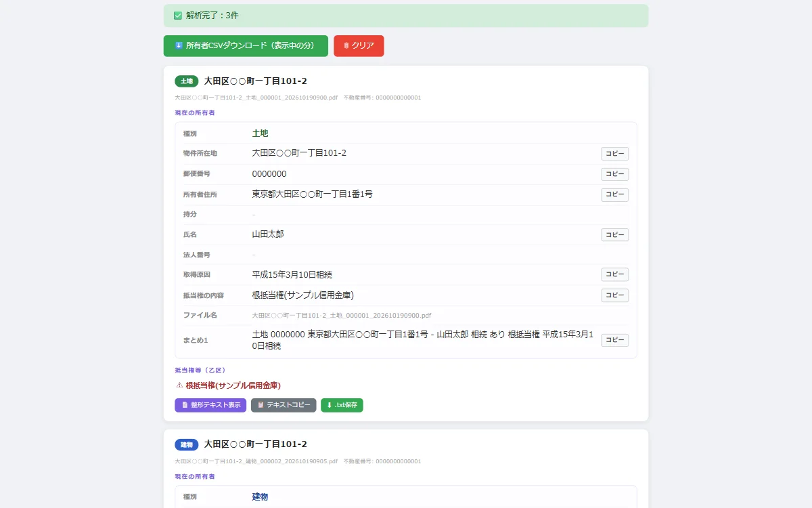
Task: Copy the 取得原因 row value
Action: [x=614, y=274]
